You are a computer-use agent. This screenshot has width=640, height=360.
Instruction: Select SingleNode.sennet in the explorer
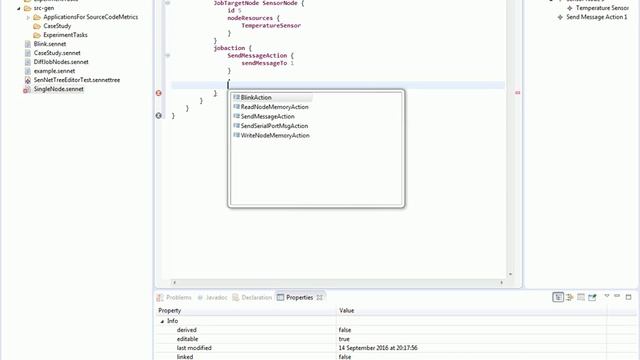click(x=59, y=89)
